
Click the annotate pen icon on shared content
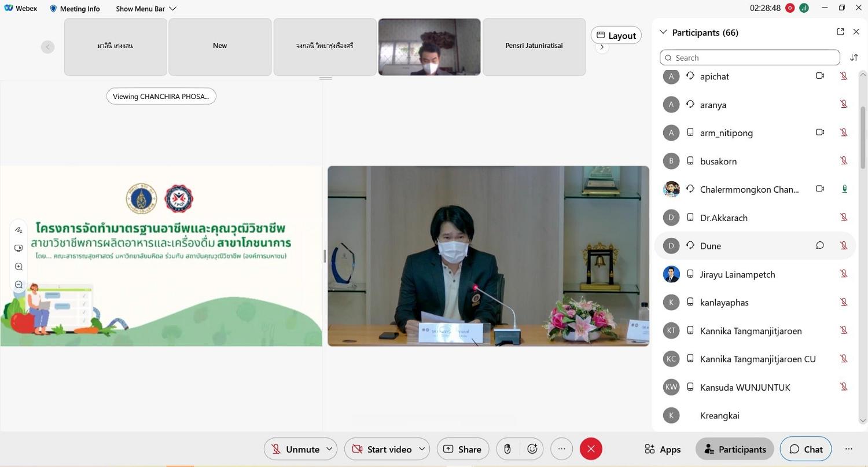click(19, 230)
